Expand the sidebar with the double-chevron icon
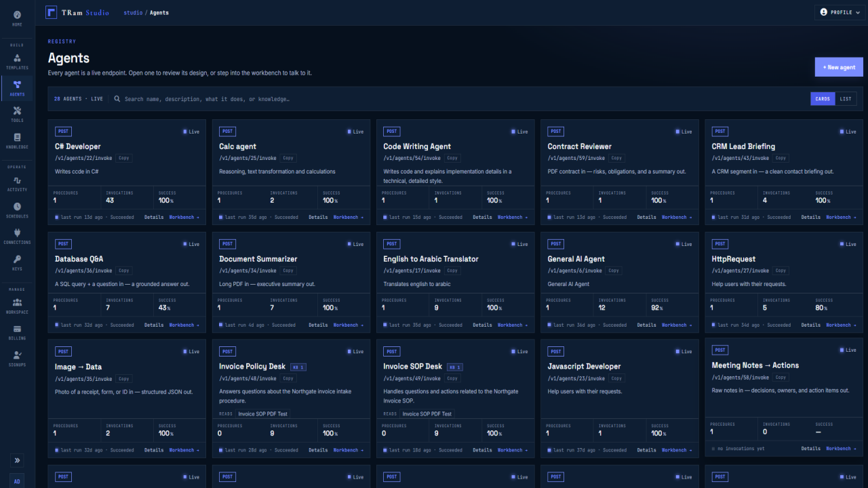This screenshot has height=488, width=868. pyautogui.click(x=17, y=460)
